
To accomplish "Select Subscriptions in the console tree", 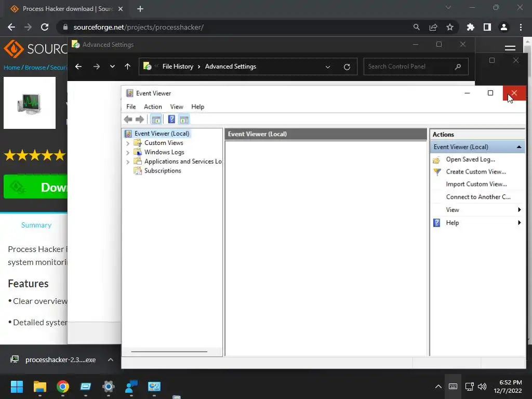I will (x=163, y=170).
